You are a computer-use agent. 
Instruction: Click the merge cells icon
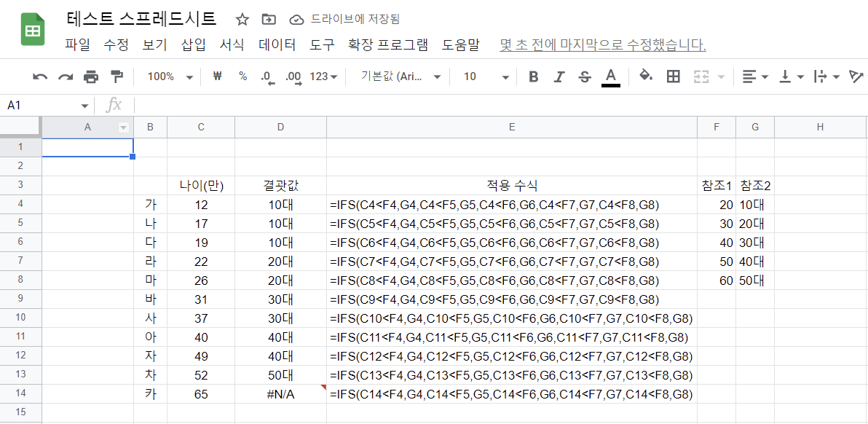701,76
